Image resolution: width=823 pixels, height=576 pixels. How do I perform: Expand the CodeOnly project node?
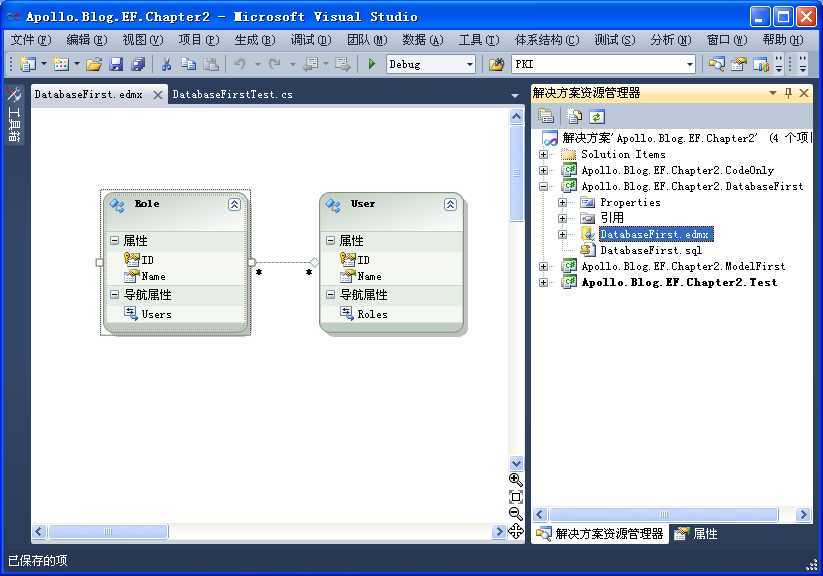(x=543, y=170)
